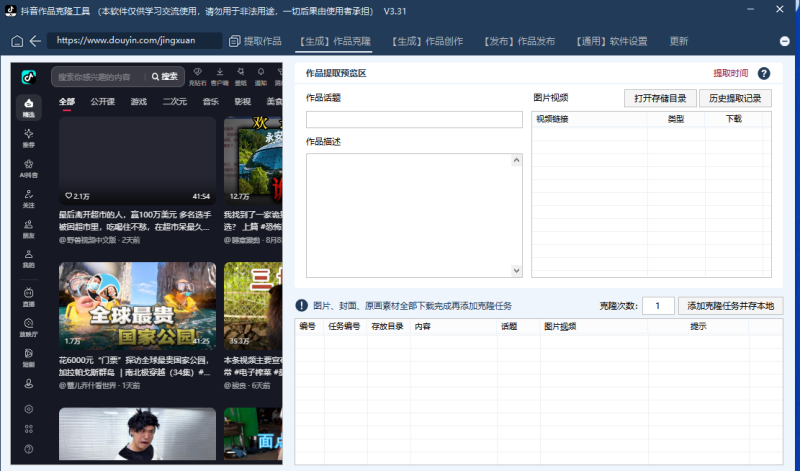Viewport: 800px width, 471px height.
Task: Click the 提取作品 label in toolbar
Action: [x=262, y=41]
